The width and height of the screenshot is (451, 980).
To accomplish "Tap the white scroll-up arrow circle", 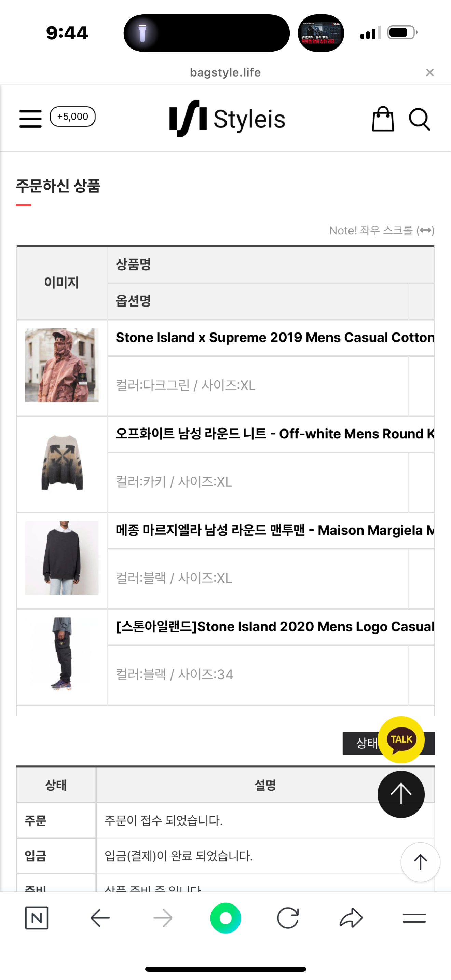I will [x=420, y=862].
